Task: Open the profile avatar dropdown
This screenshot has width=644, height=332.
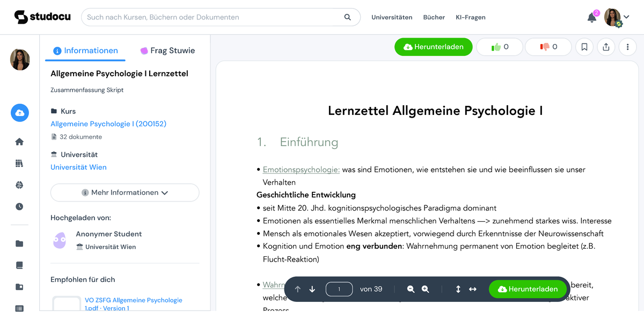Action: click(x=615, y=17)
